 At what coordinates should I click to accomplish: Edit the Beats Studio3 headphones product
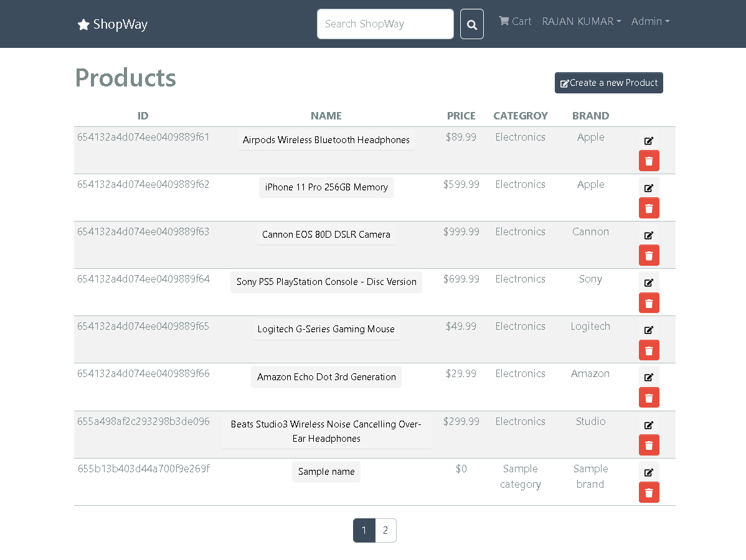[648, 424]
